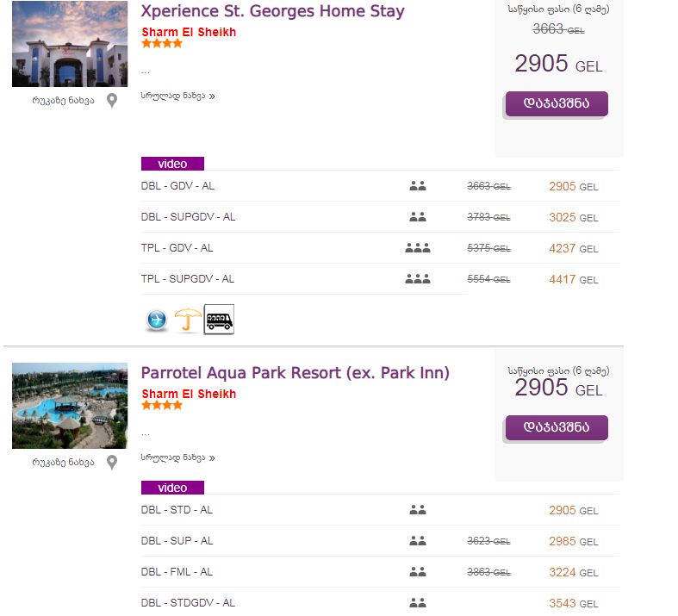Viewport: 678px width, 616px height.
Task: Open the Xperience St. Georges Home Stay title link
Action: click(272, 12)
